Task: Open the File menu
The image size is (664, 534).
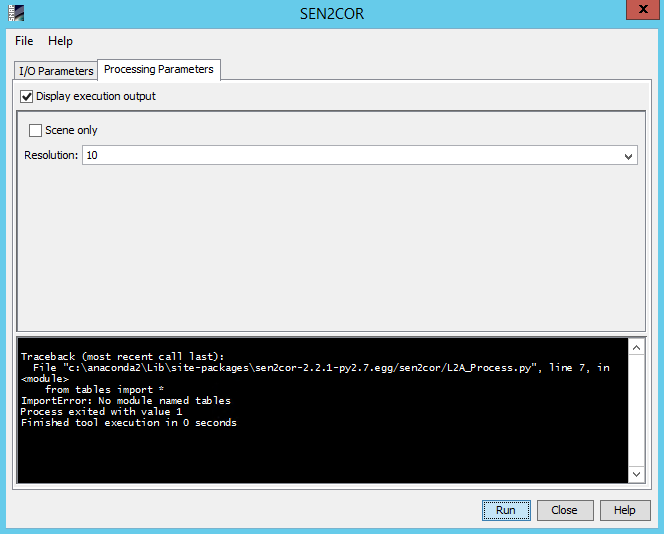Action: tap(24, 41)
